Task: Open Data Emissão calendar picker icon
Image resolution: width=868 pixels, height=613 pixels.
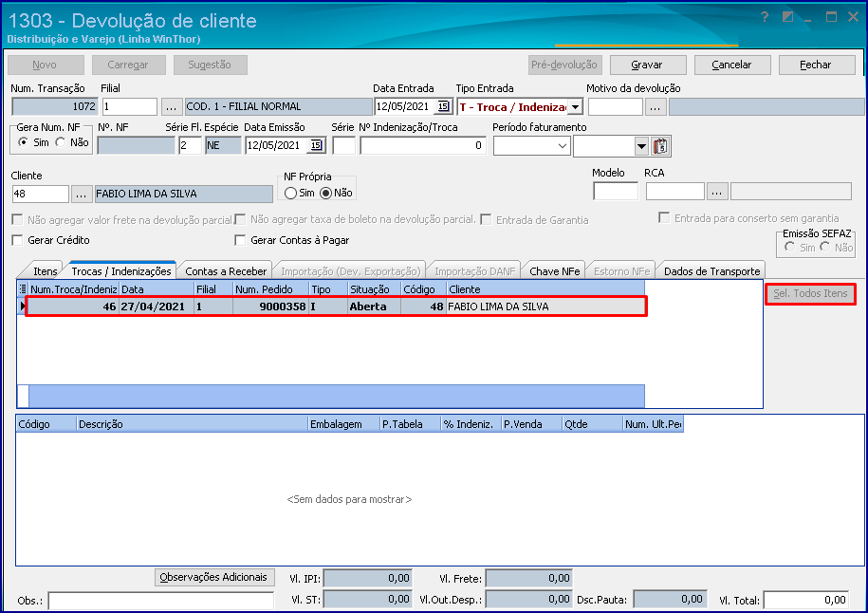Action: click(x=316, y=145)
